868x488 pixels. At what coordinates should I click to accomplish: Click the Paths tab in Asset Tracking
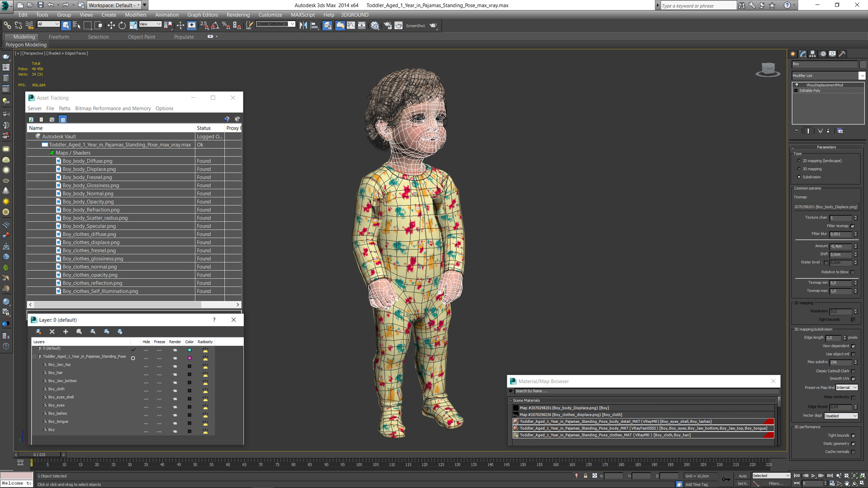[65, 108]
